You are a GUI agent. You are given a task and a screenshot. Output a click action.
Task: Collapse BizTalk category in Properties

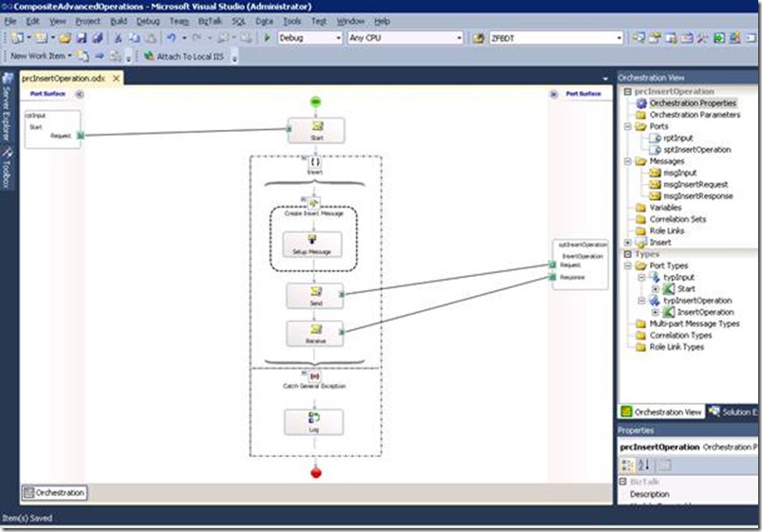623,482
